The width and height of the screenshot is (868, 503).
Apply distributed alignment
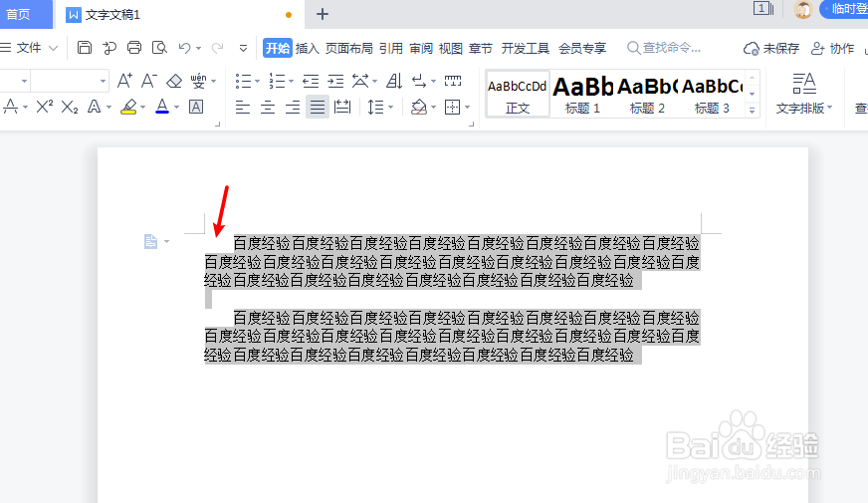click(x=342, y=107)
